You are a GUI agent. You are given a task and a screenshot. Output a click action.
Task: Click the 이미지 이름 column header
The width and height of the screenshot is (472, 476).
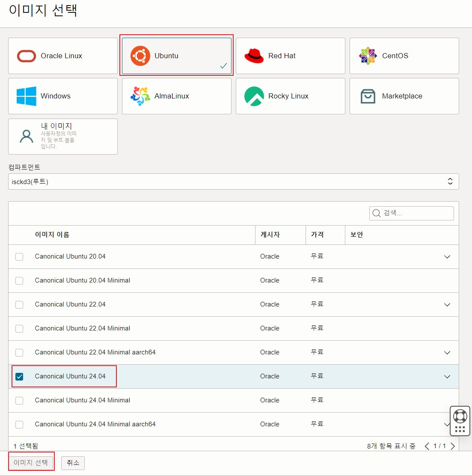tap(52, 235)
